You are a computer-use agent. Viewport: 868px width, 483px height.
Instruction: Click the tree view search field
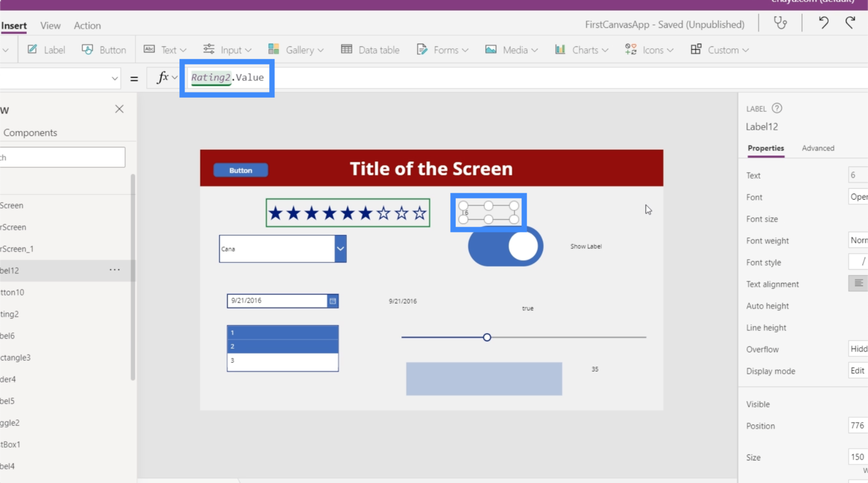pos(63,157)
